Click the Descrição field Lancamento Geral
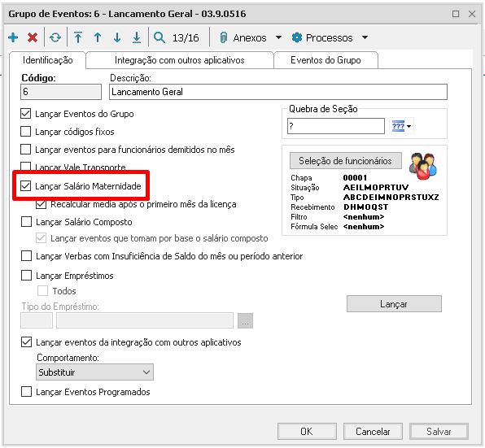The width and height of the screenshot is (485, 448). coord(278,92)
